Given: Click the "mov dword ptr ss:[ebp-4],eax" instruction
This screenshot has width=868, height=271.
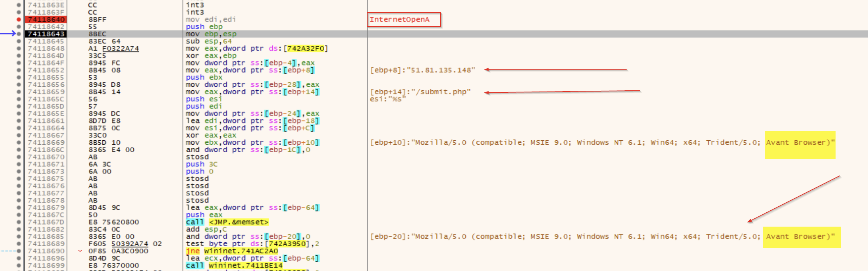Looking at the screenshot, I should (x=250, y=63).
